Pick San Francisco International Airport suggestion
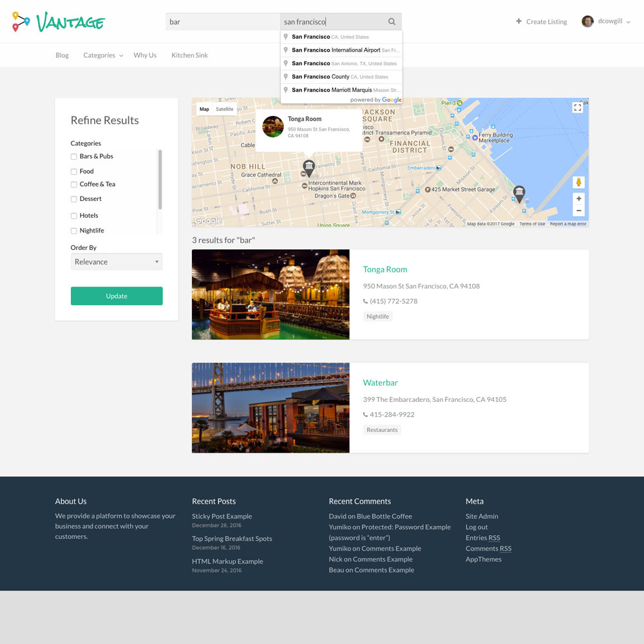The height and width of the screenshot is (644, 644). (x=341, y=50)
